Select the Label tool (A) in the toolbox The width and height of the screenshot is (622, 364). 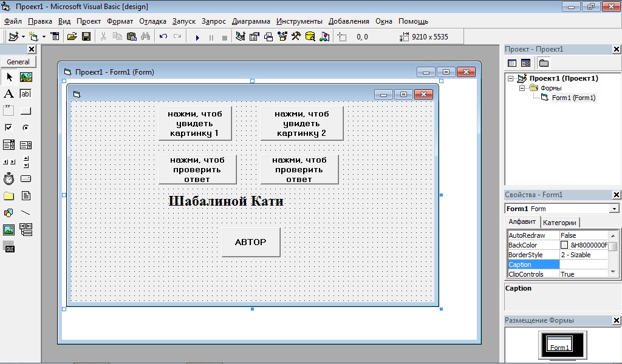pos(9,94)
